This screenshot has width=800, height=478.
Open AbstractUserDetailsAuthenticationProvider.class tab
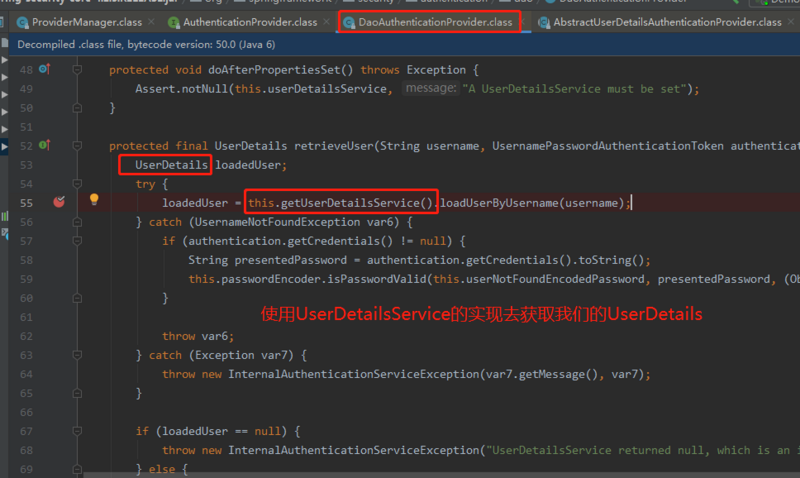click(x=667, y=22)
